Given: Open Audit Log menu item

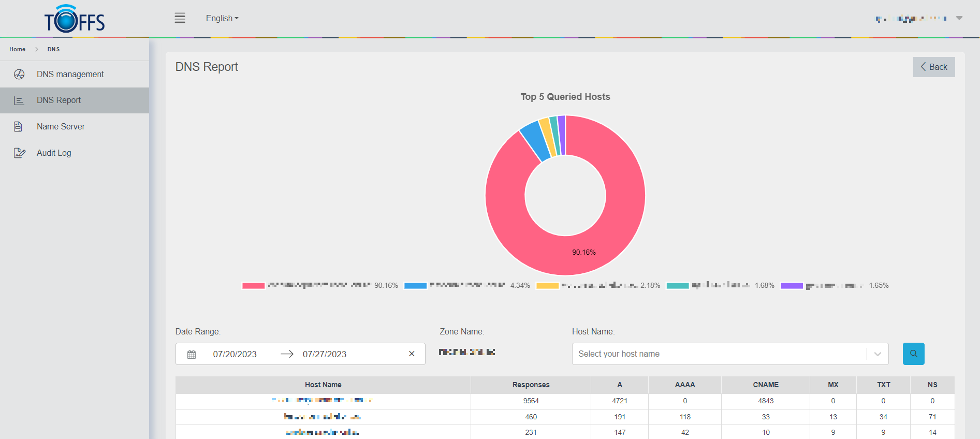Looking at the screenshot, I should [54, 153].
